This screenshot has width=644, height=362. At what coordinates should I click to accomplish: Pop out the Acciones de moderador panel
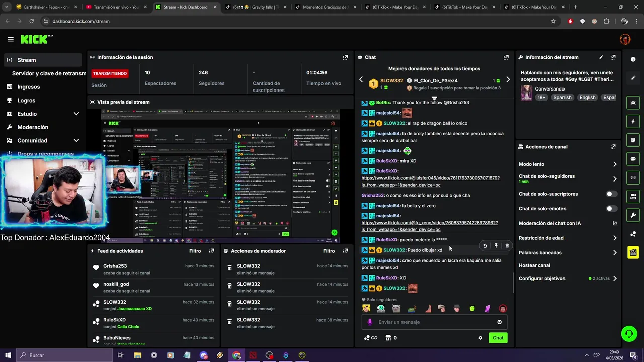345,251
